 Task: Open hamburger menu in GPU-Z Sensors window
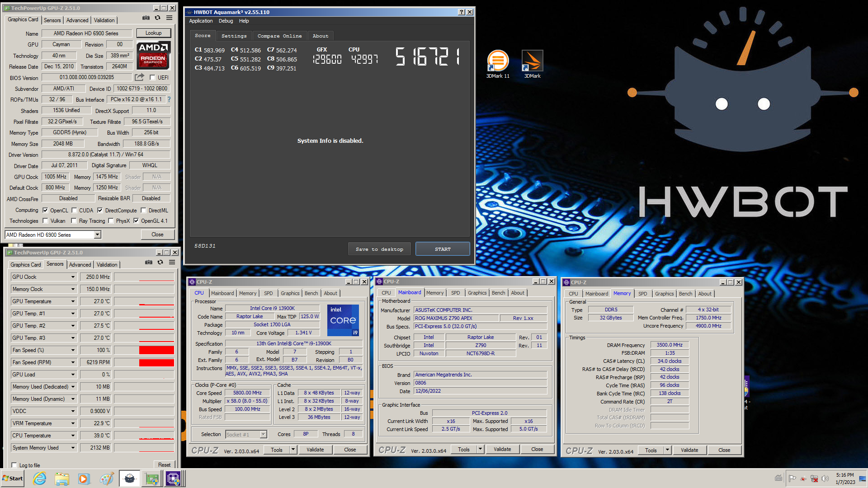click(172, 262)
